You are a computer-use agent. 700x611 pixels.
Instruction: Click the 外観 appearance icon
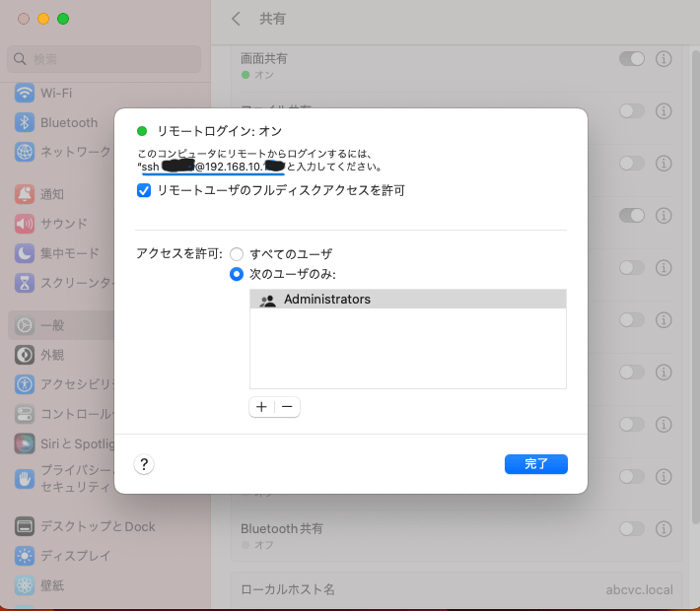25,355
